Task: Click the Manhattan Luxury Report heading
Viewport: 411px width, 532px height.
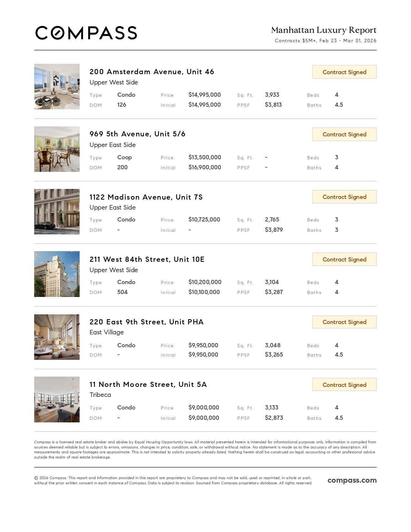Action: (324, 30)
